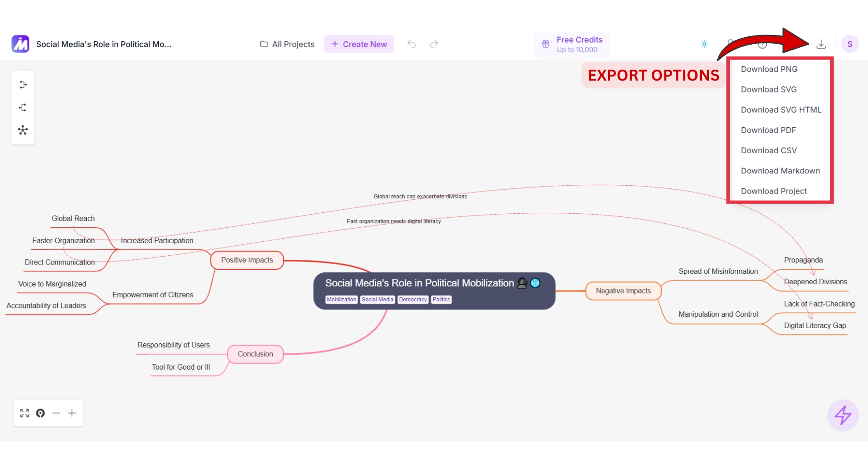
Task: Click the Free Credits banner
Action: pos(572,45)
